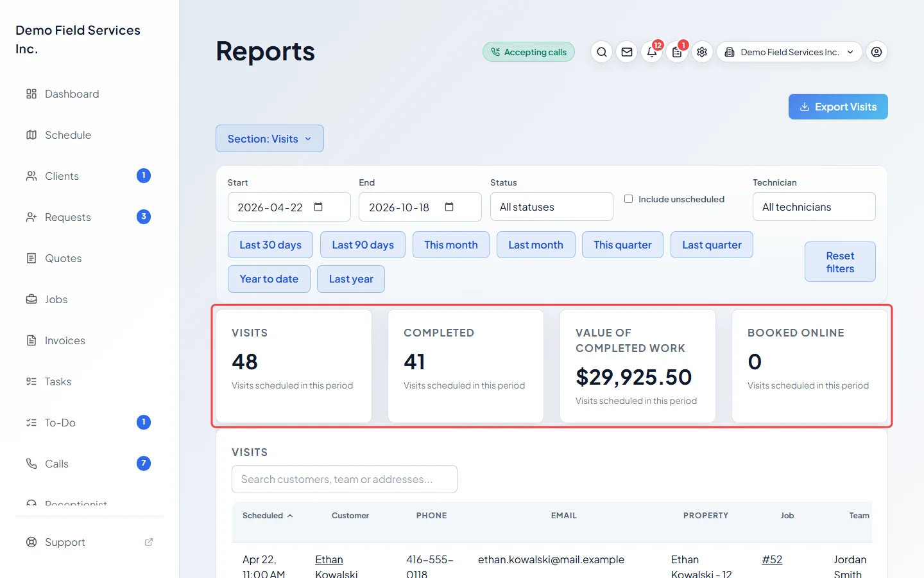This screenshot has width=924, height=578.
Task: Go to Clients in the sidebar
Action: (x=89, y=176)
